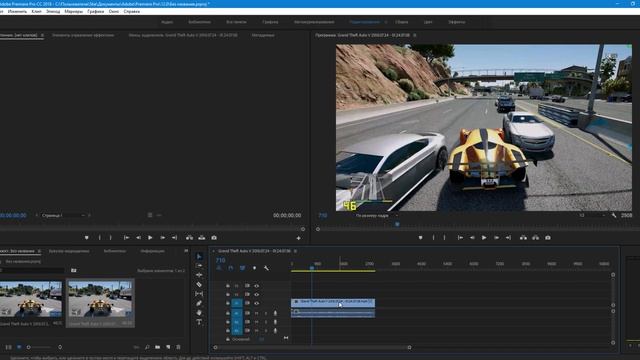Screen dimensions: 640x360
Task: Select the Slip tool
Action: pyautogui.click(x=199, y=294)
